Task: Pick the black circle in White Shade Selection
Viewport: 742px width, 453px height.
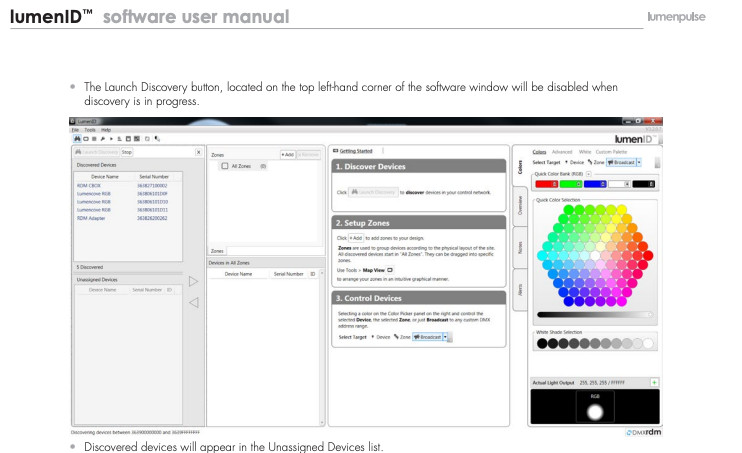Action: [542, 344]
